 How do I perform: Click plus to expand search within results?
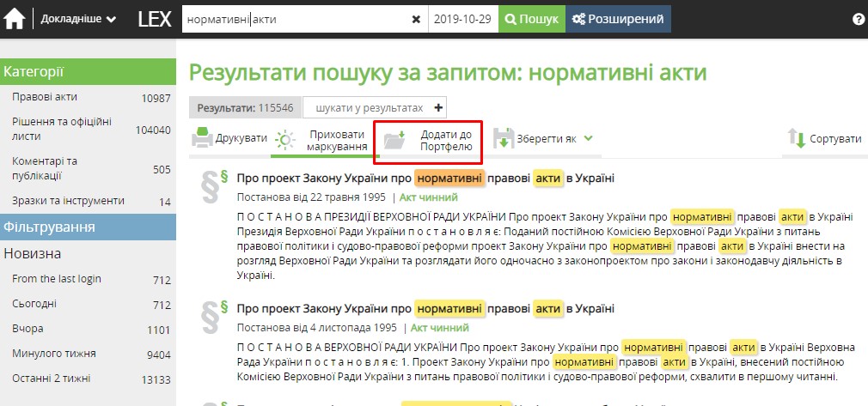438,108
